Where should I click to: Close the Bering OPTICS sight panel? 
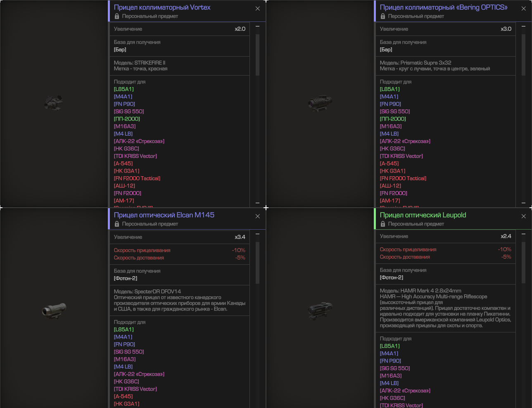(x=524, y=9)
